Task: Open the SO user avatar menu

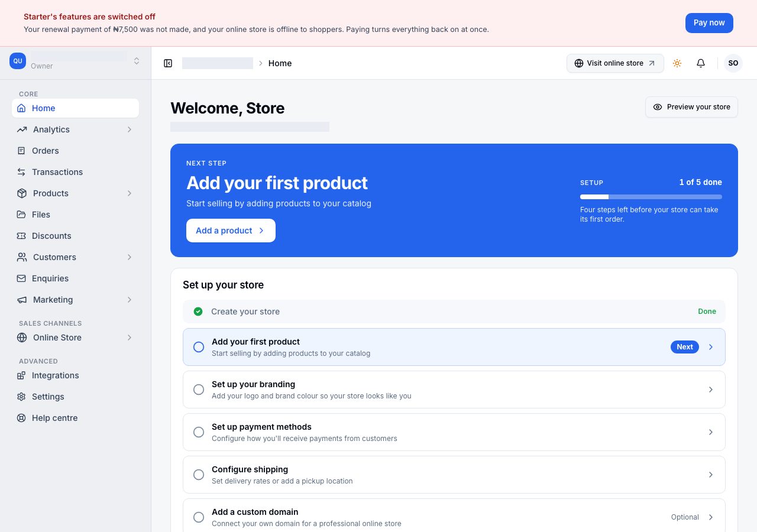Action: (x=733, y=63)
